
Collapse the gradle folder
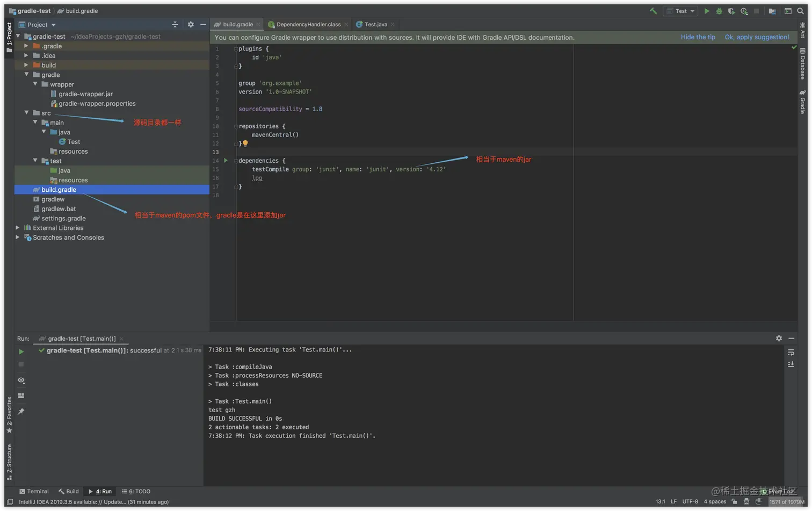(26, 75)
